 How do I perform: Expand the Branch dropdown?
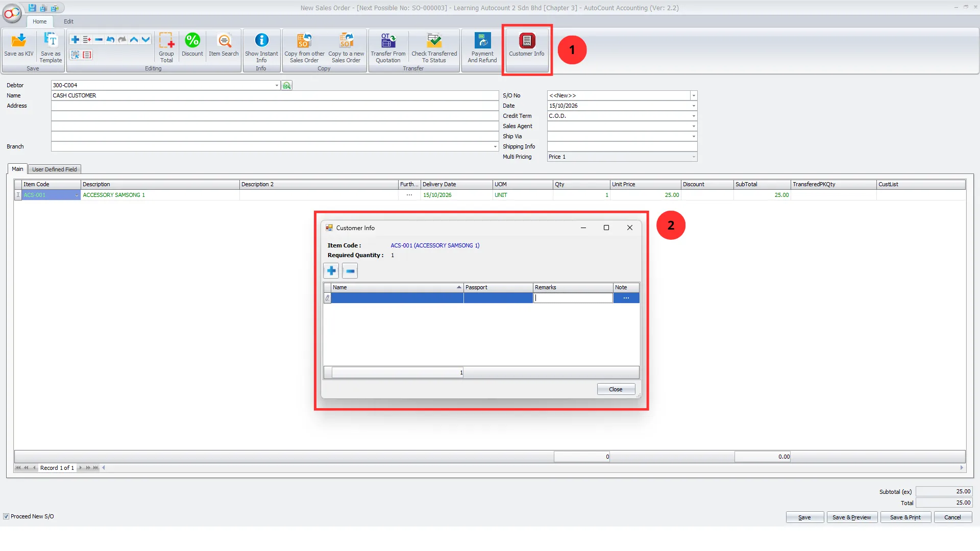(x=495, y=146)
